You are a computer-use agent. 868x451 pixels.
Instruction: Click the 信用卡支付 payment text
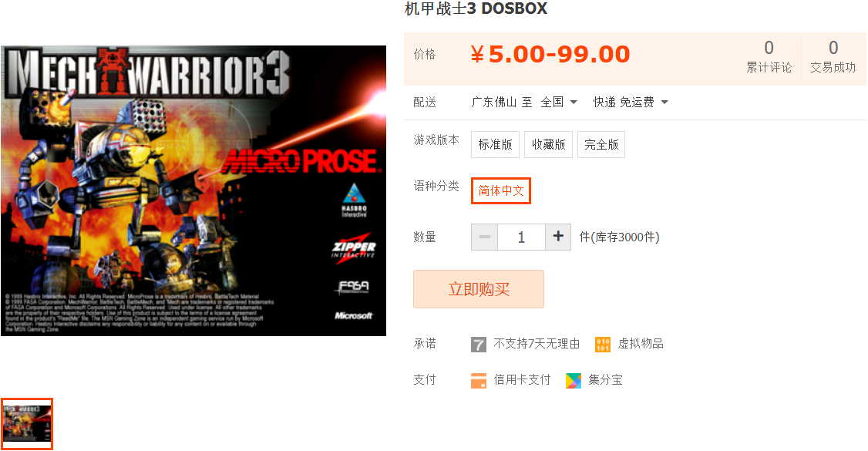point(522,379)
